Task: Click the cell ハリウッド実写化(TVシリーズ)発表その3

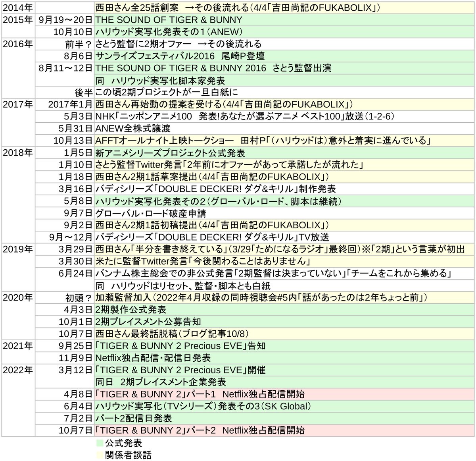Action: (x=284, y=406)
